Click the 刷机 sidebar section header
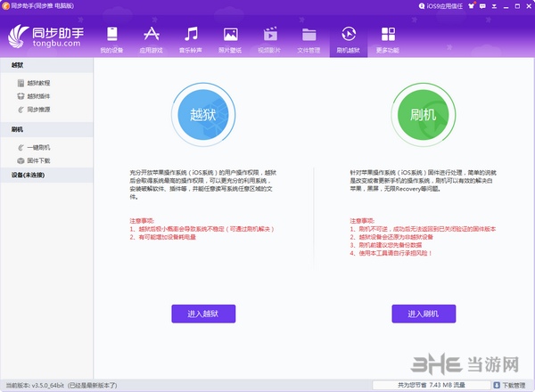This screenshot has width=535, height=392. (x=46, y=129)
